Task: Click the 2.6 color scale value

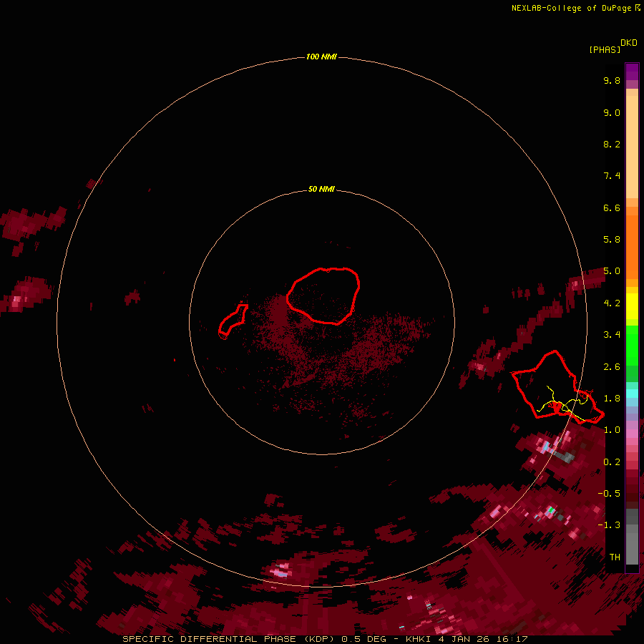Action: 612,367
